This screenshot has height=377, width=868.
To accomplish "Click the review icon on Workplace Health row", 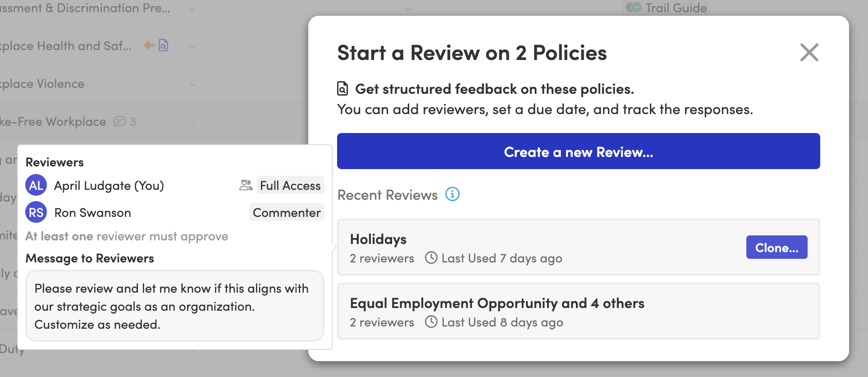I will pos(164,45).
